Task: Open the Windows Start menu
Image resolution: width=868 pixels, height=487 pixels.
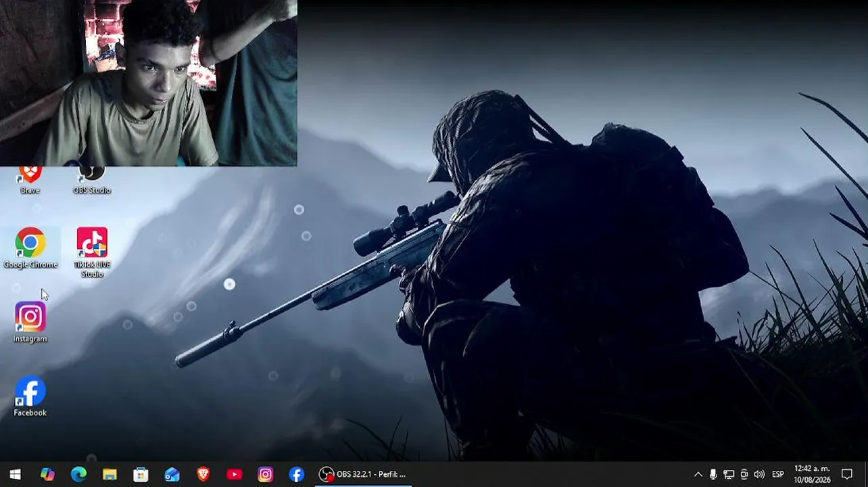Action: 15,474
